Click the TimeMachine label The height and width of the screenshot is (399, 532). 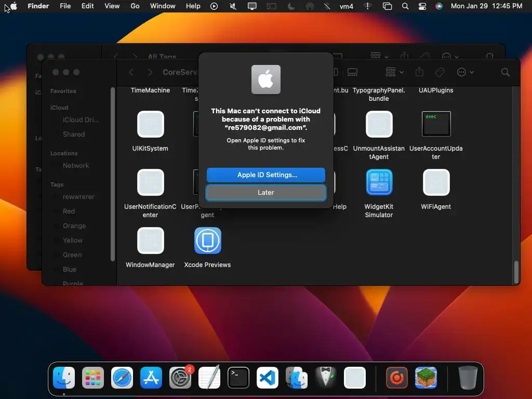[x=150, y=90]
